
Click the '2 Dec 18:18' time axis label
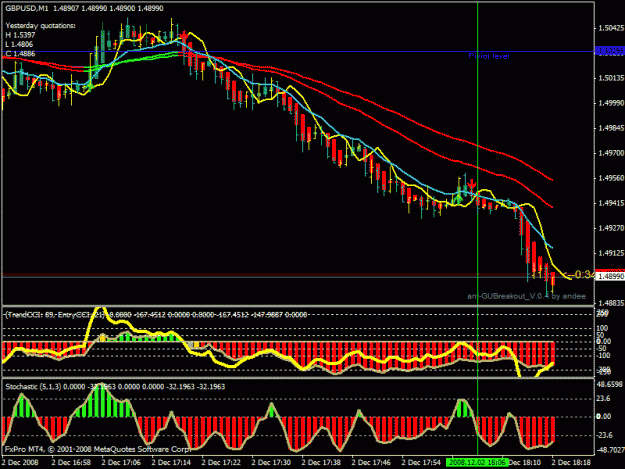click(571, 463)
